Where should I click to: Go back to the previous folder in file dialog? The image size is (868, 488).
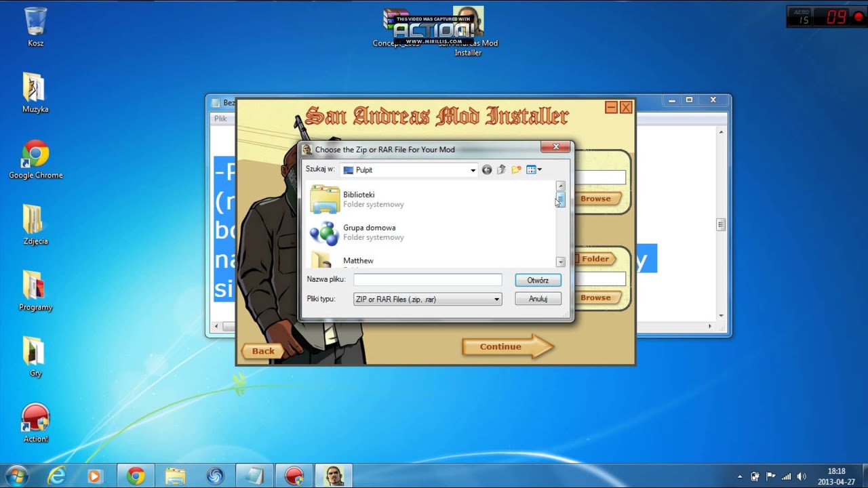[487, 170]
